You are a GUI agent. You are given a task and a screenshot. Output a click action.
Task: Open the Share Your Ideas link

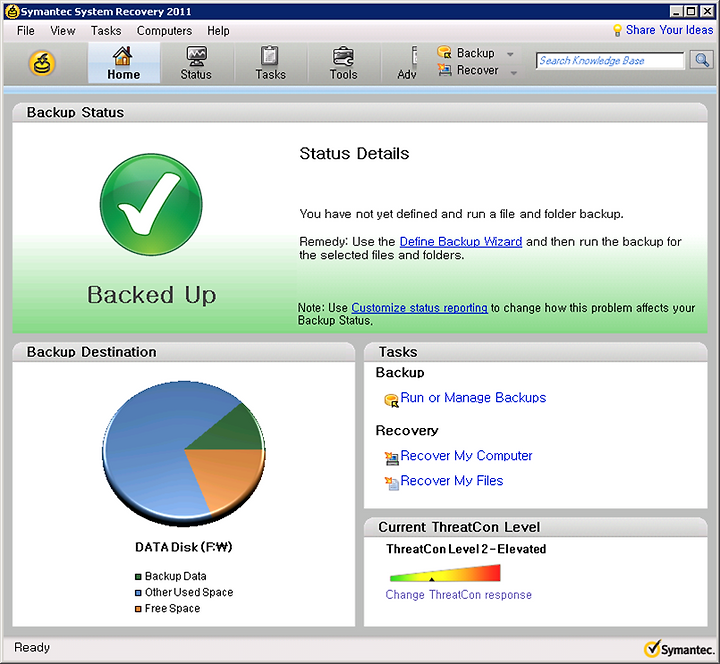(669, 30)
